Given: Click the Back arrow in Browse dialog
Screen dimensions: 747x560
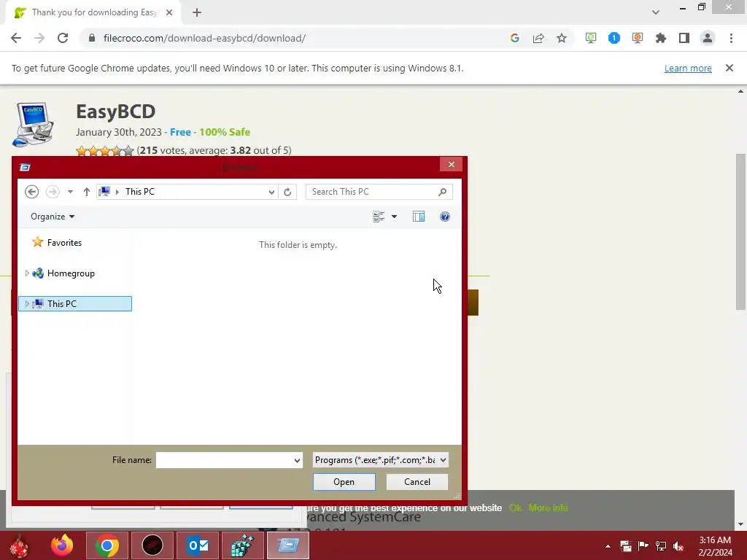Looking at the screenshot, I should pyautogui.click(x=32, y=192).
